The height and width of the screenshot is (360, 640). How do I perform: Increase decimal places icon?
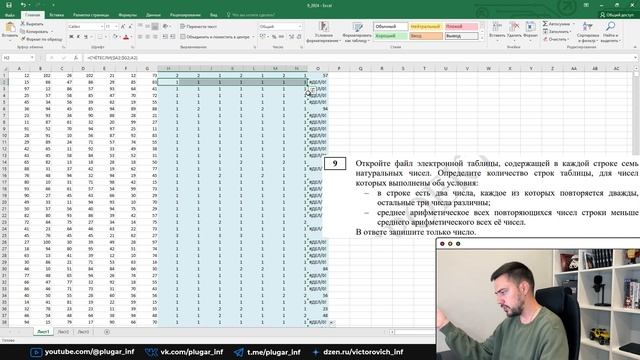point(291,37)
